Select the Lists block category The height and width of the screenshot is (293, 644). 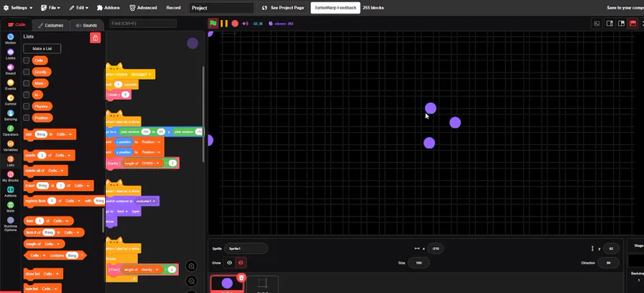(x=10, y=162)
